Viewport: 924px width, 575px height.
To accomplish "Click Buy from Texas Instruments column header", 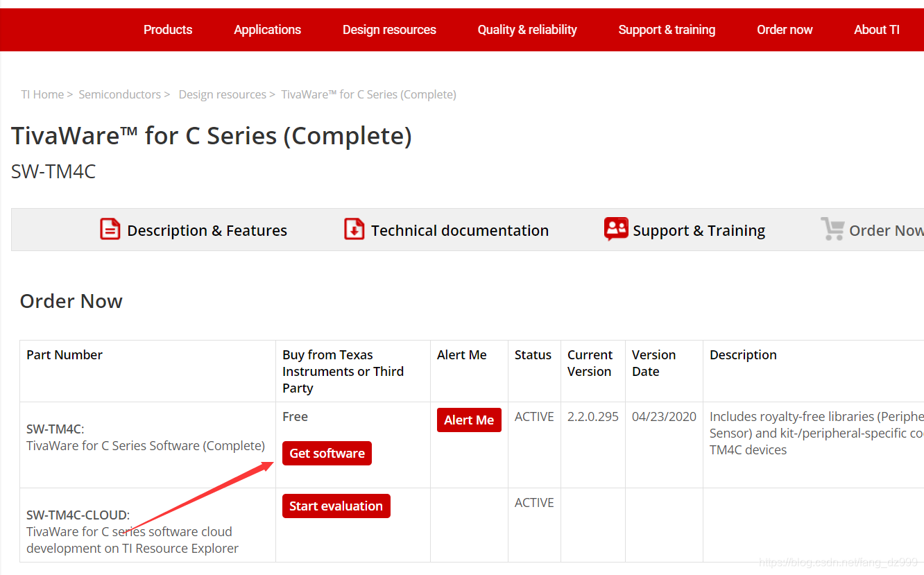I will [x=343, y=372].
